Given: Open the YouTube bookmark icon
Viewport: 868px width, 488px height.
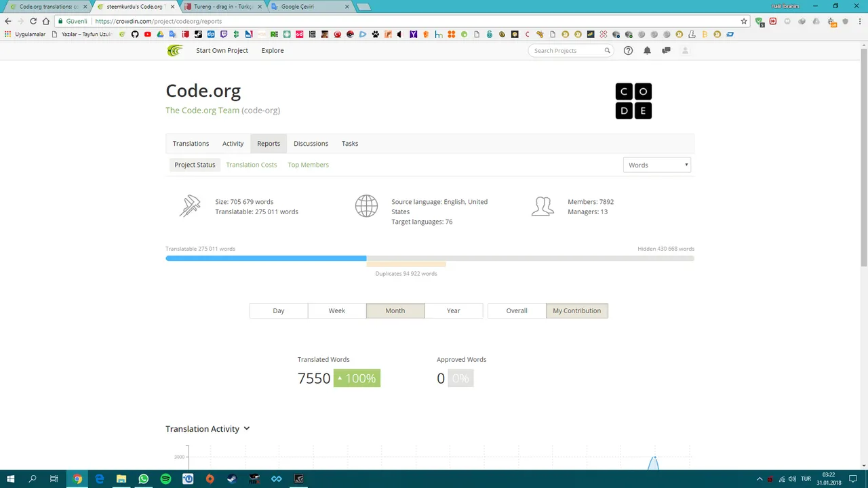Looking at the screenshot, I should click(147, 34).
